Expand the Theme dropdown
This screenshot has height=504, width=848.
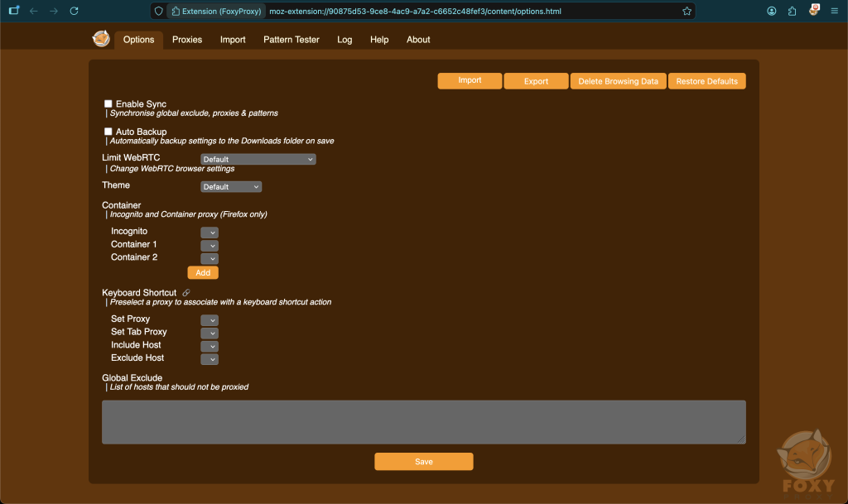[231, 187]
